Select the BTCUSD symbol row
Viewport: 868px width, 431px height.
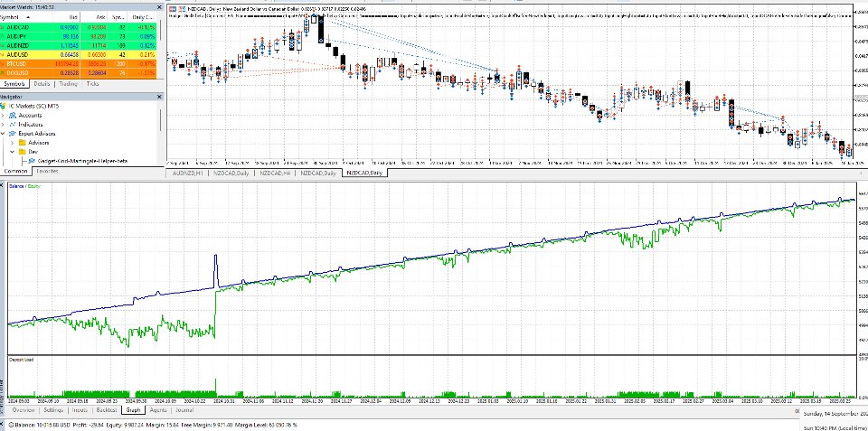(79, 64)
